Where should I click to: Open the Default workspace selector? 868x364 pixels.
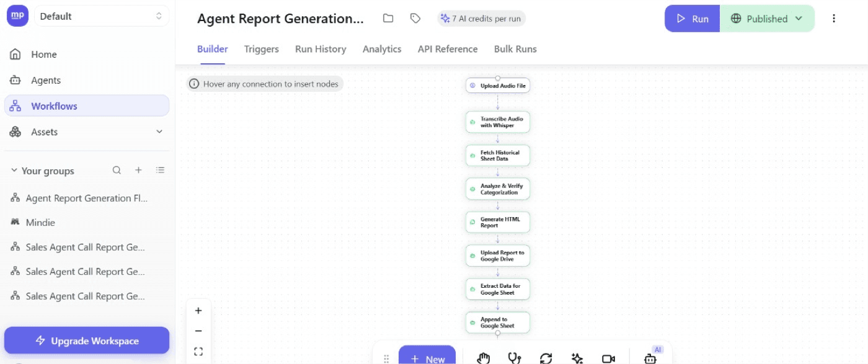(102, 16)
